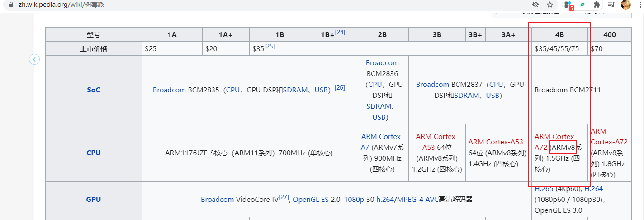
Task: Click the $25 price cell
Action: click(x=172, y=48)
